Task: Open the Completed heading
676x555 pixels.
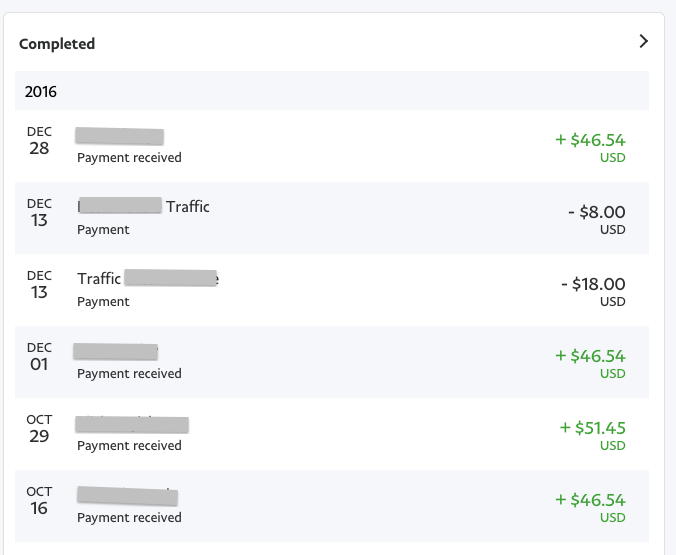Action: (57, 44)
